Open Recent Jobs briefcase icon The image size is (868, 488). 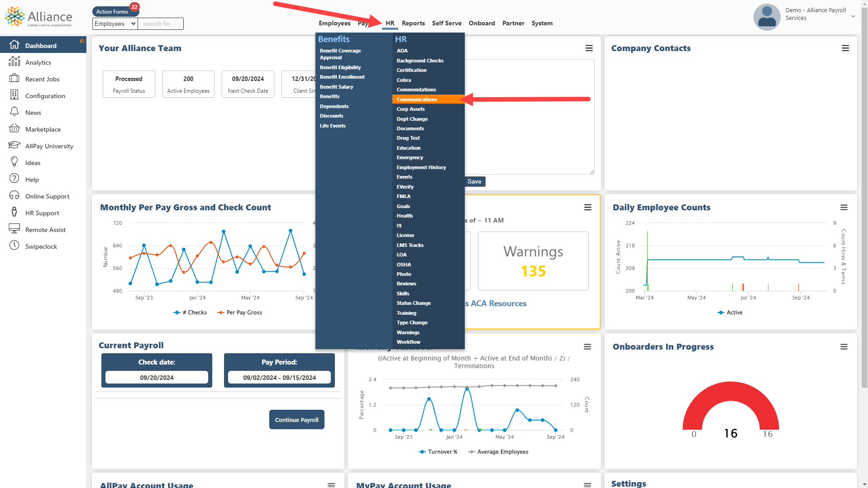click(14, 78)
